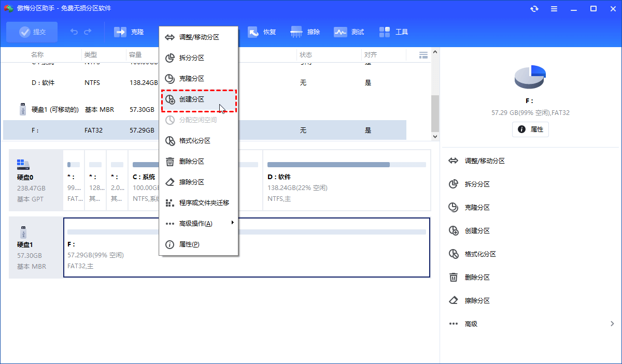Open the hamburger menu in the title bar
This screenshot has width=622, height=364.
click(554, 8)
